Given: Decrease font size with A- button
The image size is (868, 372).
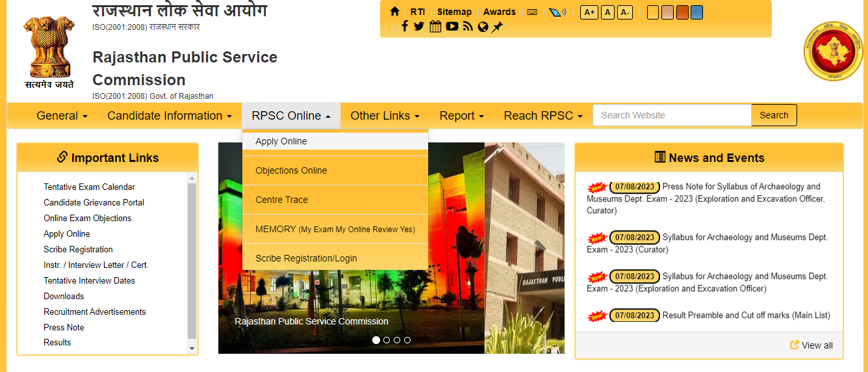Looking at the screenshot, I should click(x=625, y=12).
